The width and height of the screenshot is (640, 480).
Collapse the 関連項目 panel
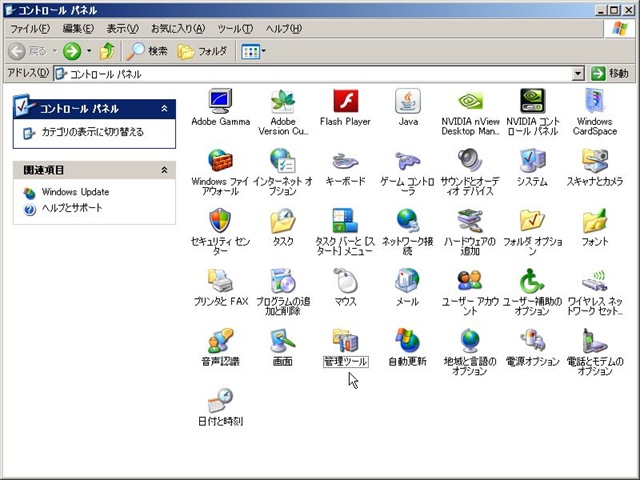tap(164, 170)
